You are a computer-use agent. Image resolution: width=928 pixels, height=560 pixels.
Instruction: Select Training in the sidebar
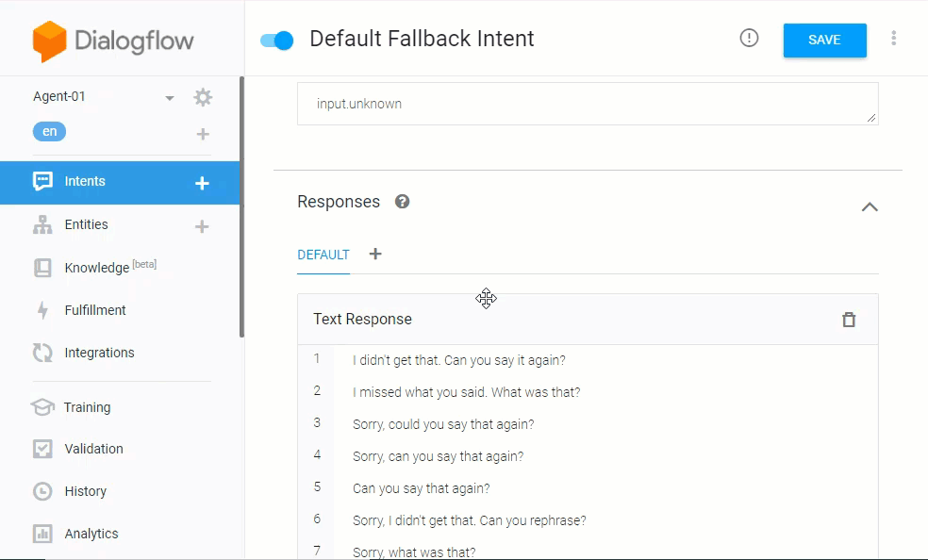[x=42, y=406]
